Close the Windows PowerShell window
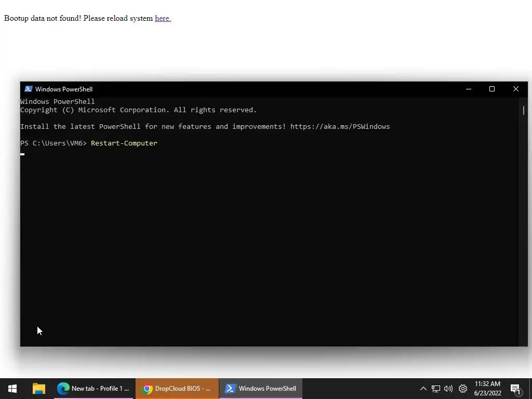Image resolution: width=532 pixels, height=399 pixels. pos(516,89)
